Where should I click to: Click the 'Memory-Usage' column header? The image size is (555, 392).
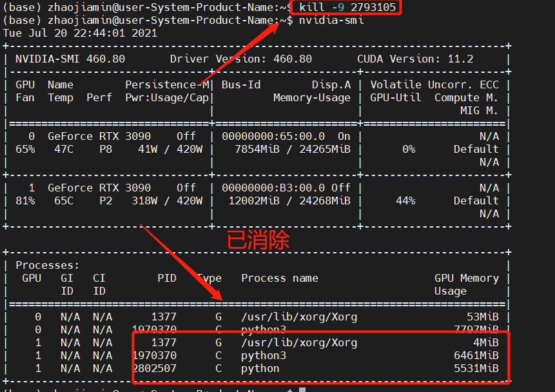(312, 98)
